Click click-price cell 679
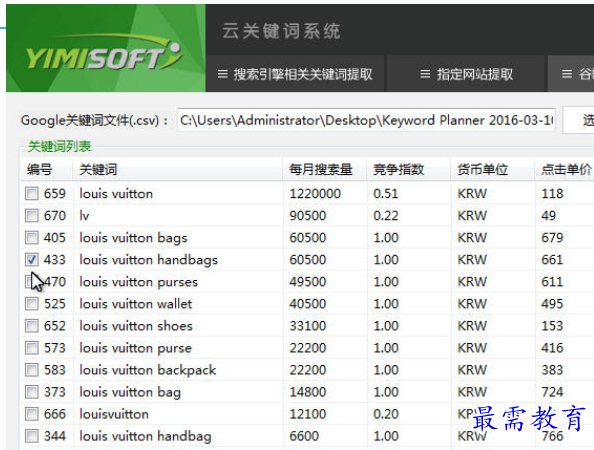The image size is (594, 450). click(552, 238)
